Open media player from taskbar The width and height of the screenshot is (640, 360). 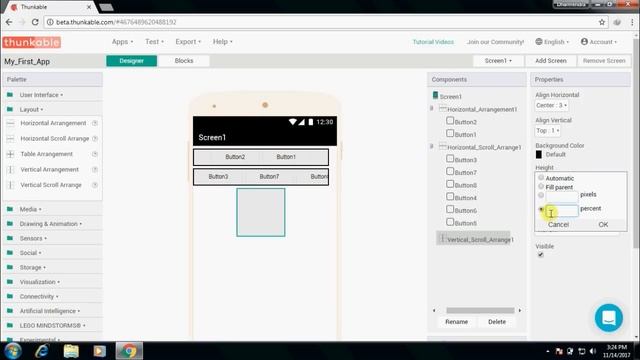[x=100, y=351]
